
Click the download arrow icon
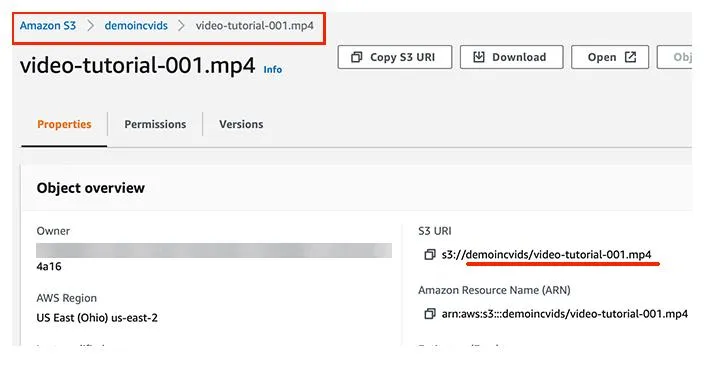click(478, 57)
